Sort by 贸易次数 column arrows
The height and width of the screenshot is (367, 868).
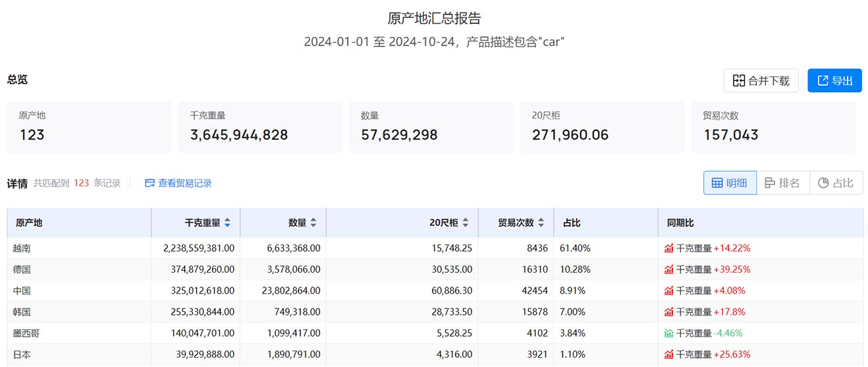tap(542, 223)
